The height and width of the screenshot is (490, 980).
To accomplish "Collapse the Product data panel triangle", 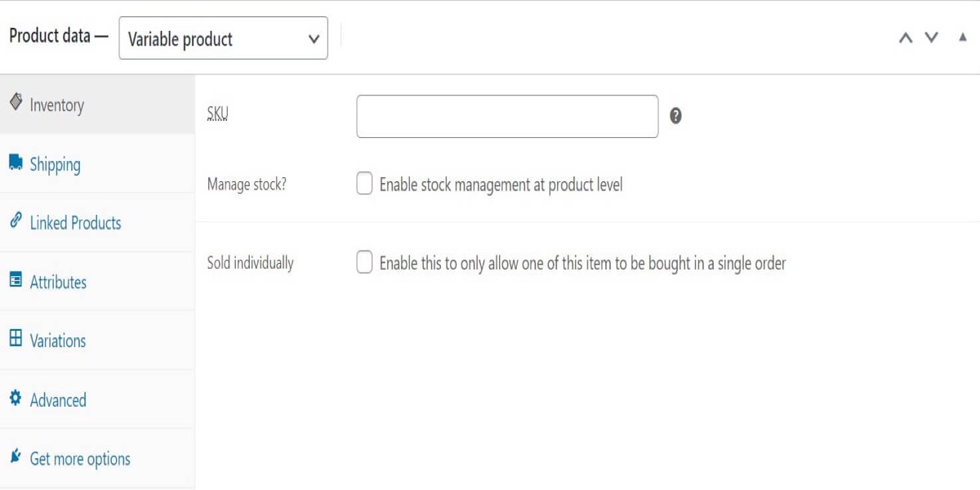I will [x=963, y=38].
